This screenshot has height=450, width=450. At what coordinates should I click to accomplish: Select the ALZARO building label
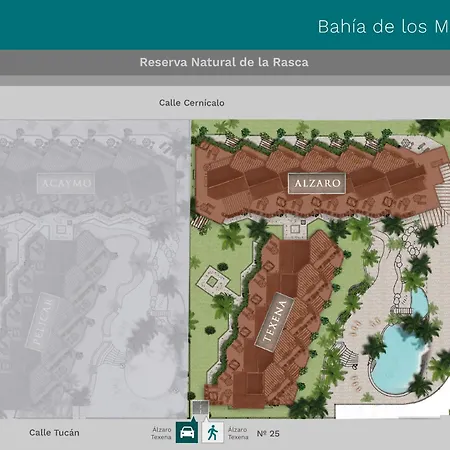tap(317, 183)
